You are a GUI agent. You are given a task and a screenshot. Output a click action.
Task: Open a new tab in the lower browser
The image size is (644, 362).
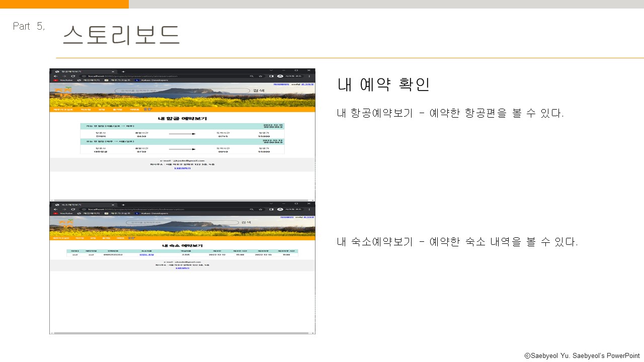click(123, 205)
